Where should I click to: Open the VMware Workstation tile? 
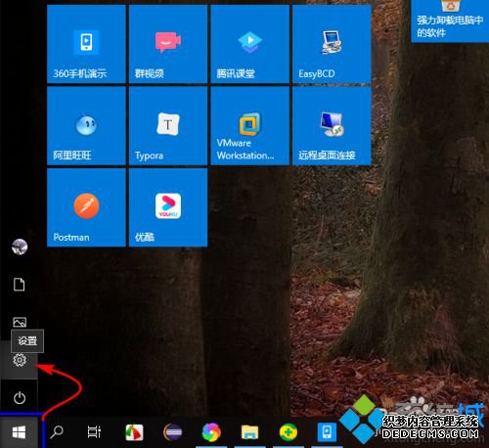coord(250,126)
